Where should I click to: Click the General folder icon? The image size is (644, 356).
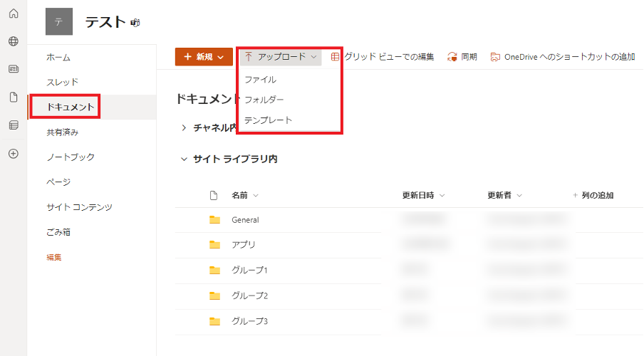click(215, 220)
